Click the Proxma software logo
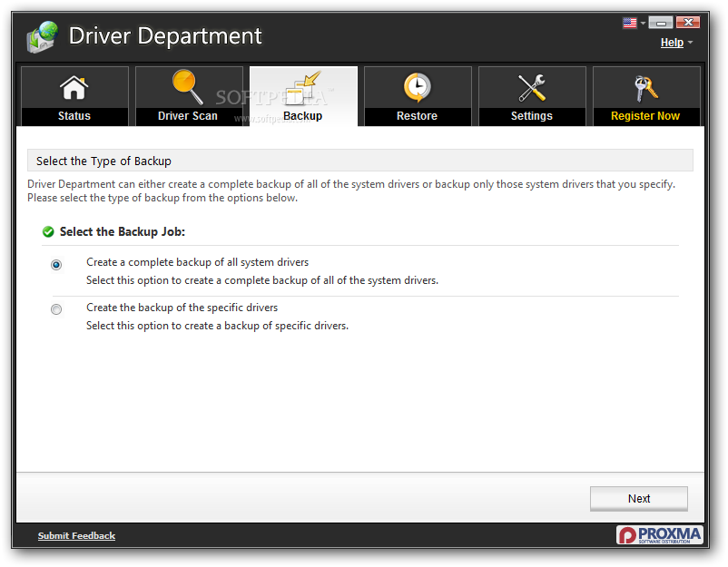 pos(659,535)
